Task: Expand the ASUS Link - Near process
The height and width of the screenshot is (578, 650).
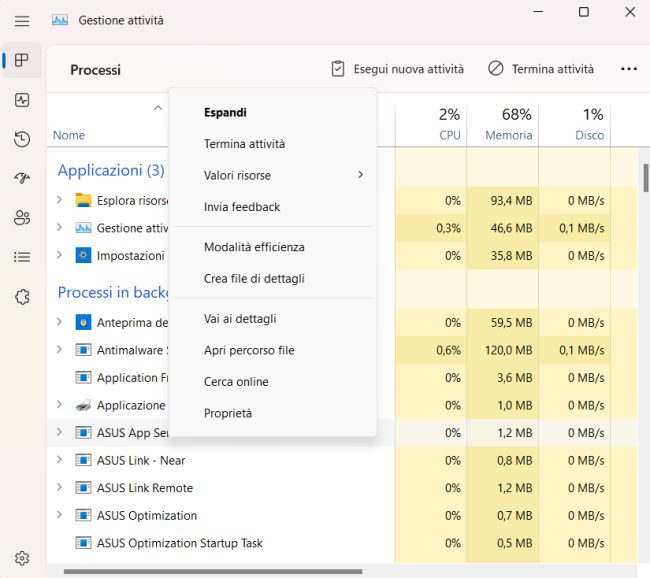Action: [x=60, y=460]
